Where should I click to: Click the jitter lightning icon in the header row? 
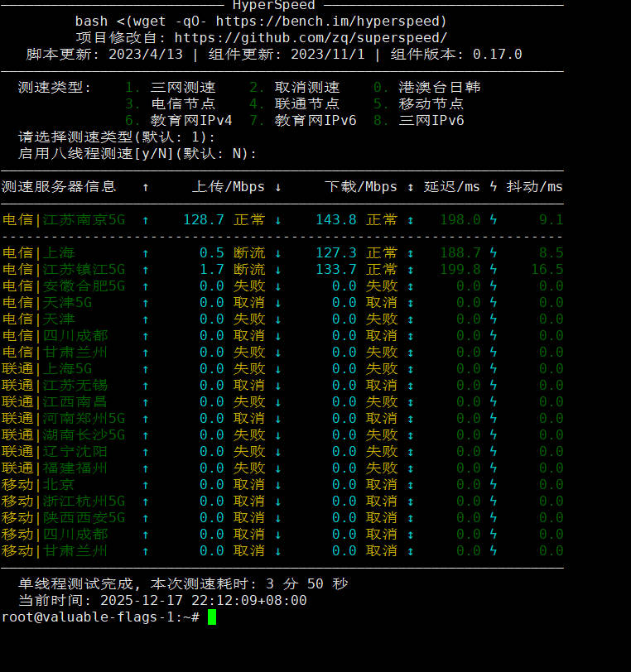click(x=494, y=187)
